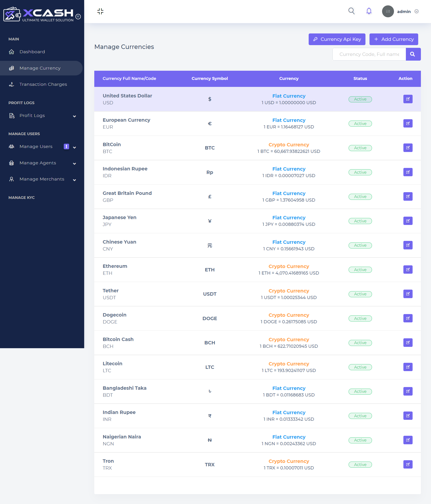The image size is (431, 504).
Task: Click the edit icon for BitCoin row
Action: (408, 148)
